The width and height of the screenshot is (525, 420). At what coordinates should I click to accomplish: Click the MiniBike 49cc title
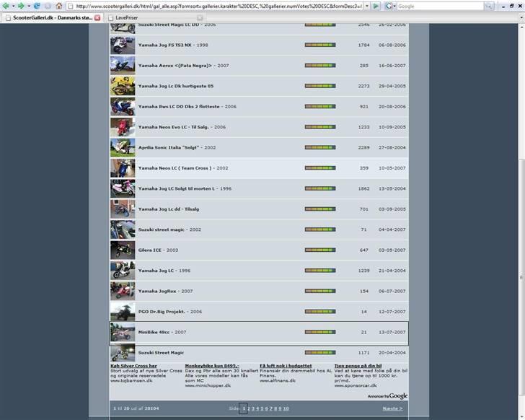point(154,332)
